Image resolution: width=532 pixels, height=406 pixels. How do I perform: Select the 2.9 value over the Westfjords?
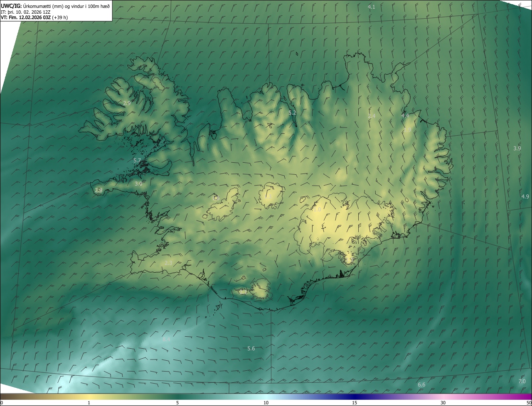pyautogui.click(x=127, y=103)
